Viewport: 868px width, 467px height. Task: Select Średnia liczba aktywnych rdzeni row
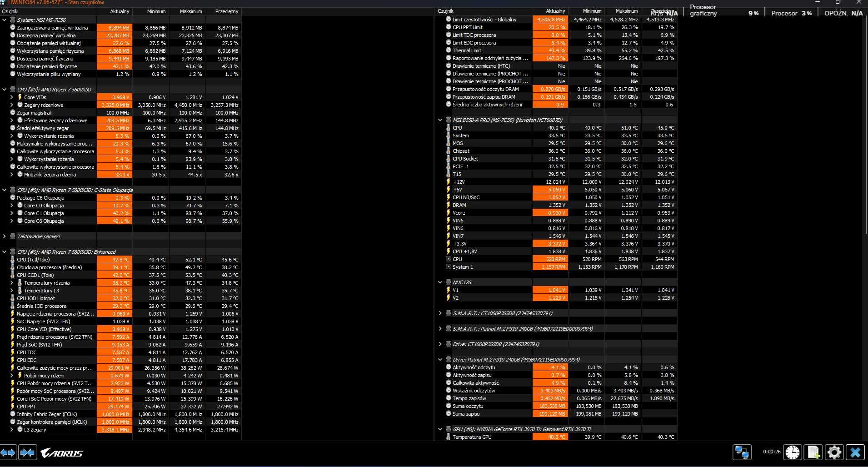[x=557, y=105]
